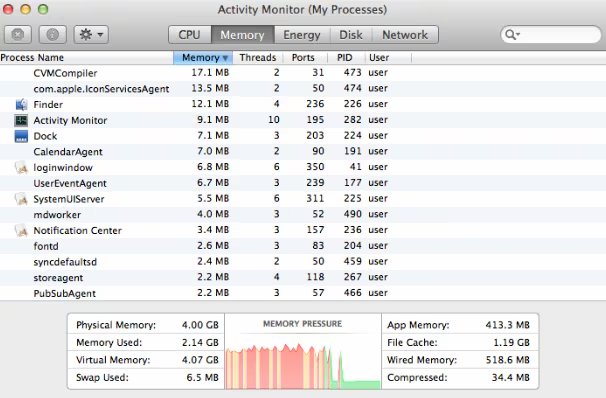This screenshot has width=606, height=398.
Task: Click the Quit Process toolbar button
Action: pos(18,35)
